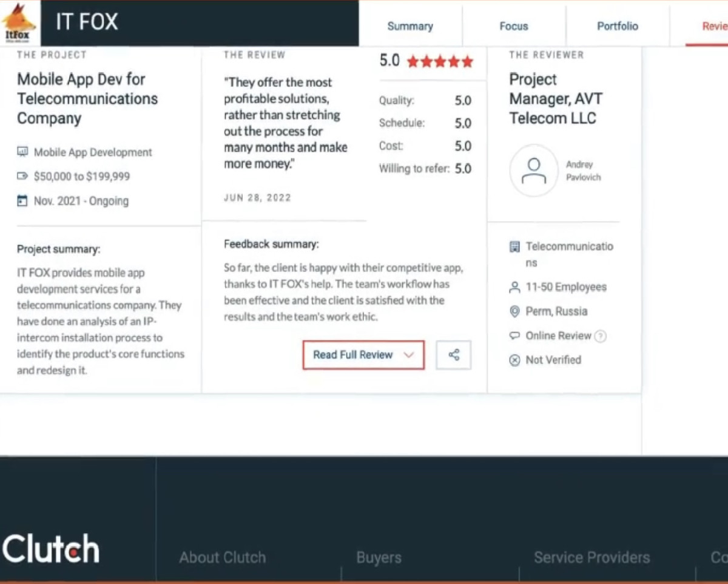Viewport: 728px width, 584px height.
Task: Click THE REVIEWER section label
Action: (x=547, y=55)
